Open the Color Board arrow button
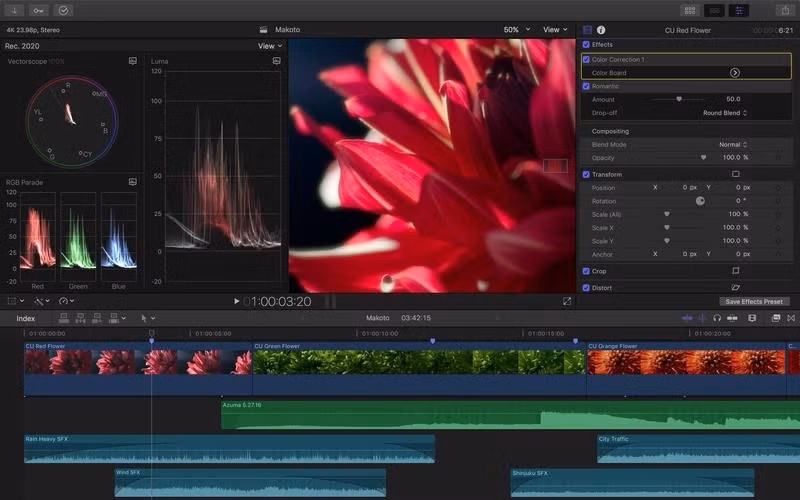Viewport: 800px width, 500px height. (x=735, y=73)
